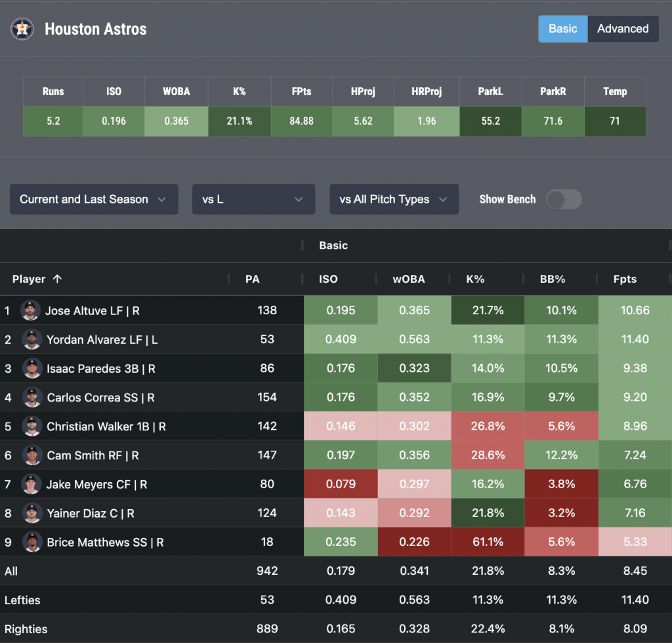Screen dimensions: 672x643
Task: Sort table by the wOBA column header
Action: (x=408, y=279)
